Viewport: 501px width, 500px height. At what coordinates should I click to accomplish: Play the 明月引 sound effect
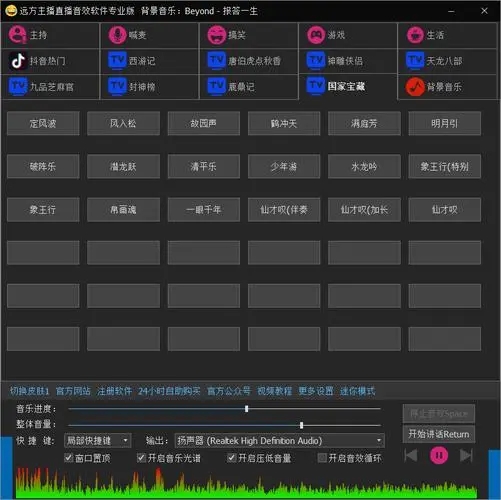tap(444, 123)
